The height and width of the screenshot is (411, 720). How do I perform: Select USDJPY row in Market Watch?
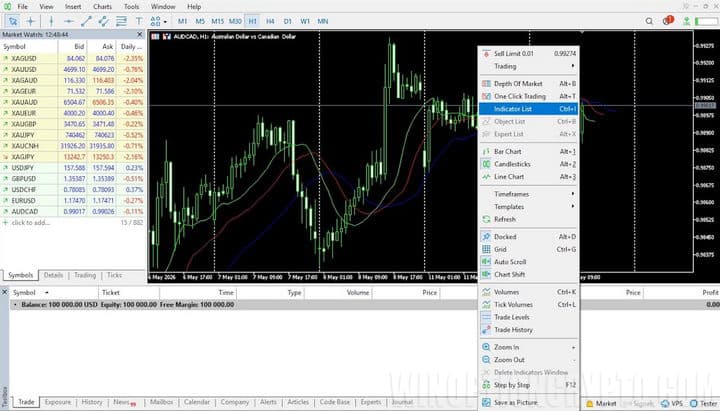[x=73, y=168]
